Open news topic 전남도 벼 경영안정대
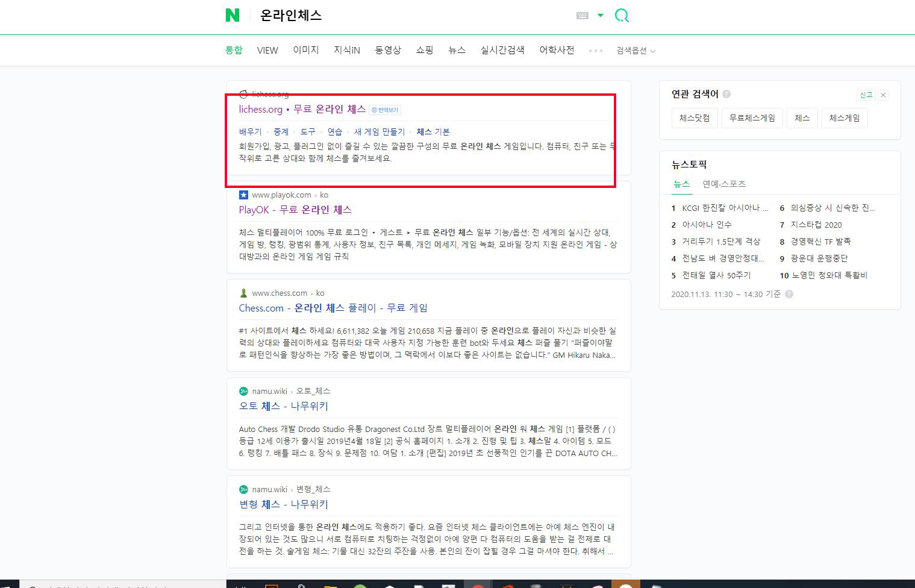This screenshot has height=588, width=915. pyautogui.click(x=723, y=258)
